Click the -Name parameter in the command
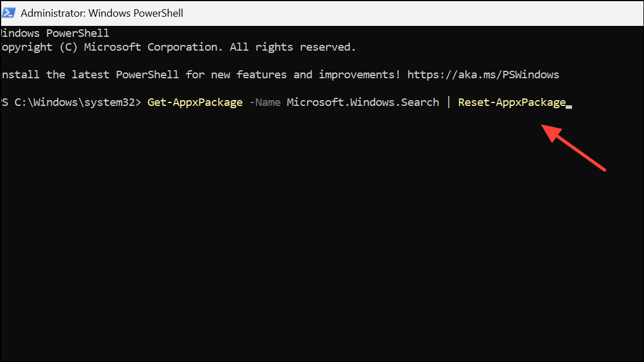This screenshot has height=362, width=644. point(266,102)
